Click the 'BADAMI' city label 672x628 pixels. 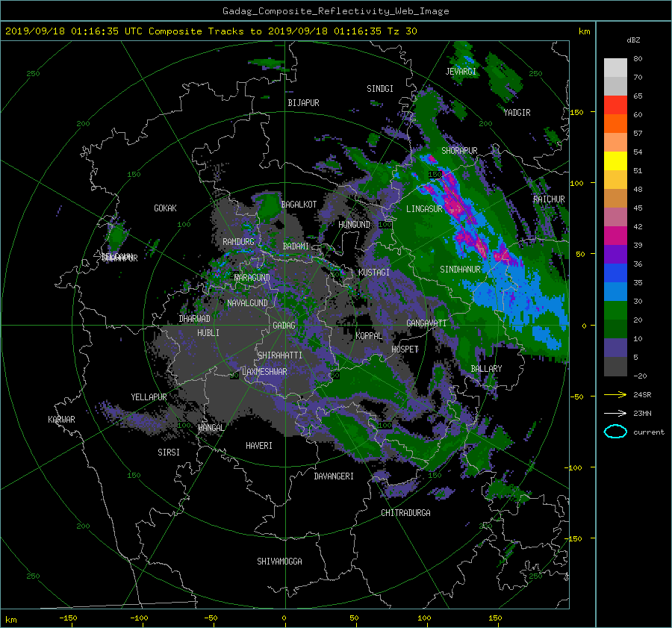[296, 246]
